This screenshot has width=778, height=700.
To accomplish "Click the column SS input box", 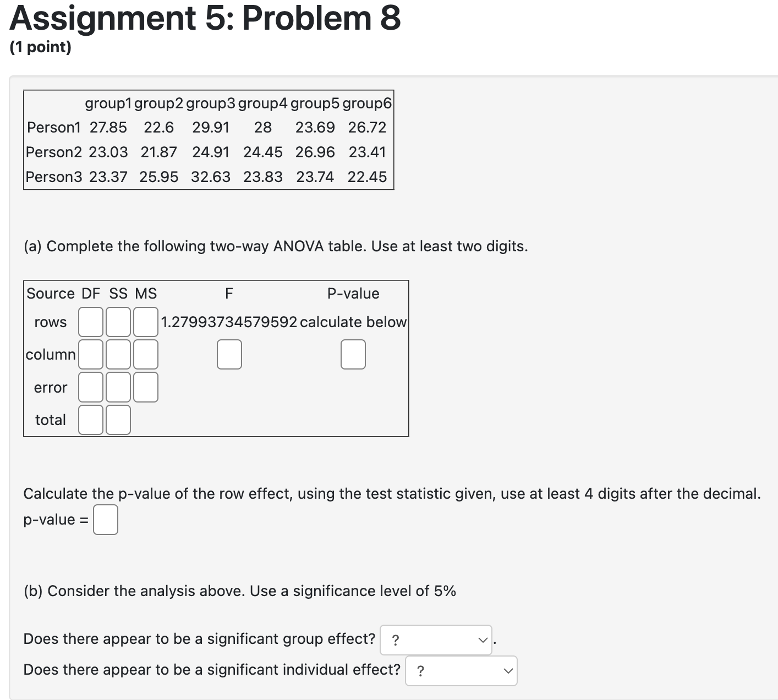I will pos(117,355).
